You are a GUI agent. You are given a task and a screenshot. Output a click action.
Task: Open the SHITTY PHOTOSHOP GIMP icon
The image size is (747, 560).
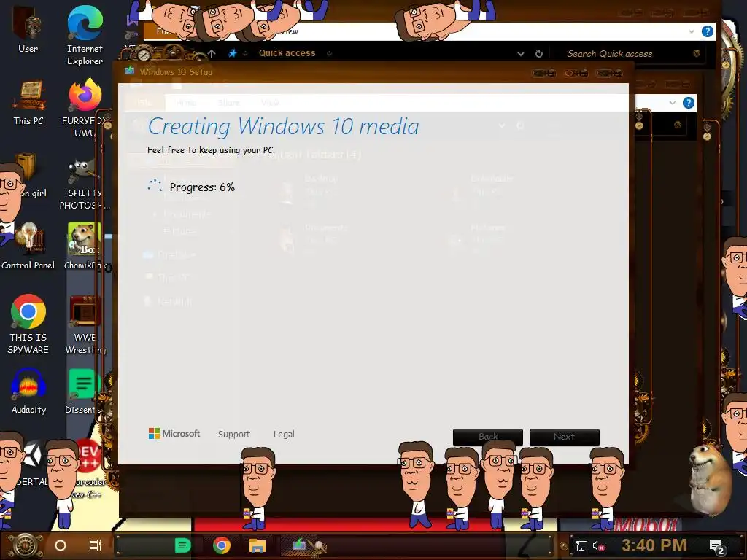84,184
